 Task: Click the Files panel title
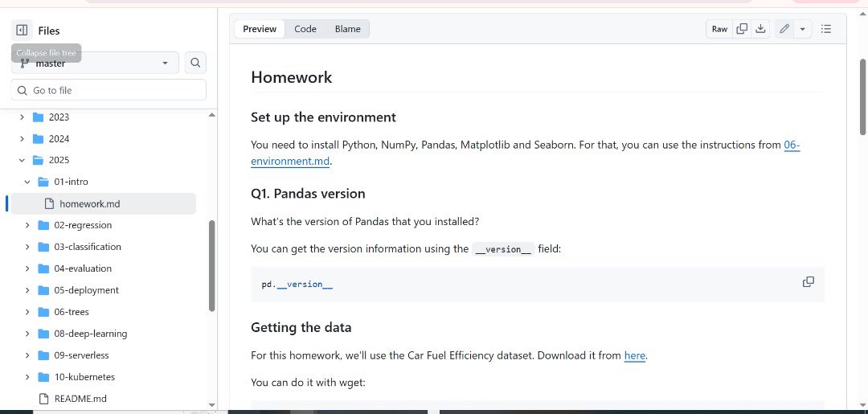49,31
